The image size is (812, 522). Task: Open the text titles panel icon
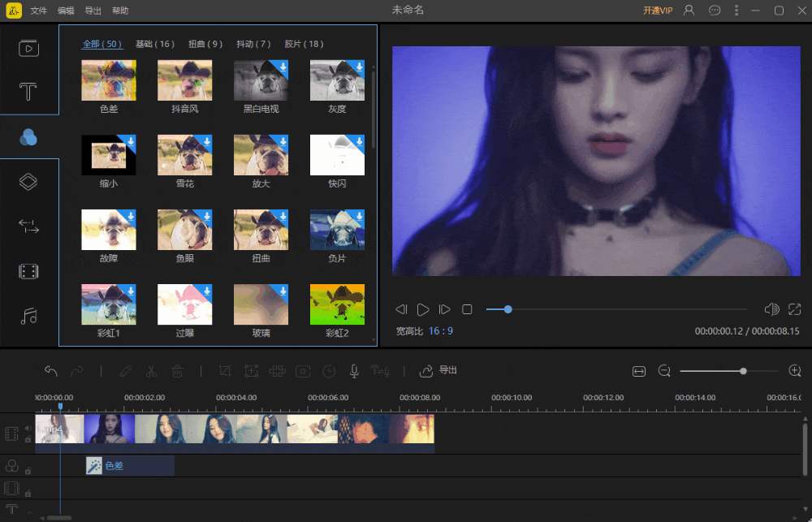click(28, 92)
